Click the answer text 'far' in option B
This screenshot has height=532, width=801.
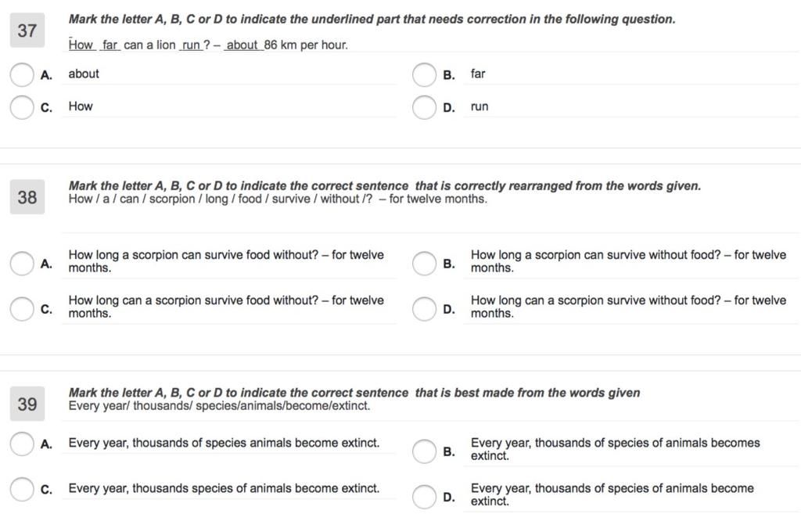(478, 74)
